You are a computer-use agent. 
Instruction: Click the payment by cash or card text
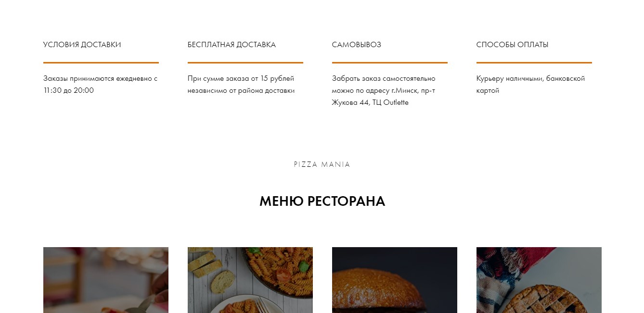coord(530,84)
